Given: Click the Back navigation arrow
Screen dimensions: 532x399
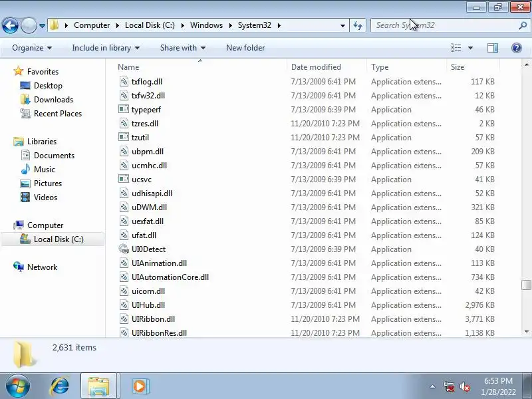Looking at the screenshot, I should click(10, 25).
